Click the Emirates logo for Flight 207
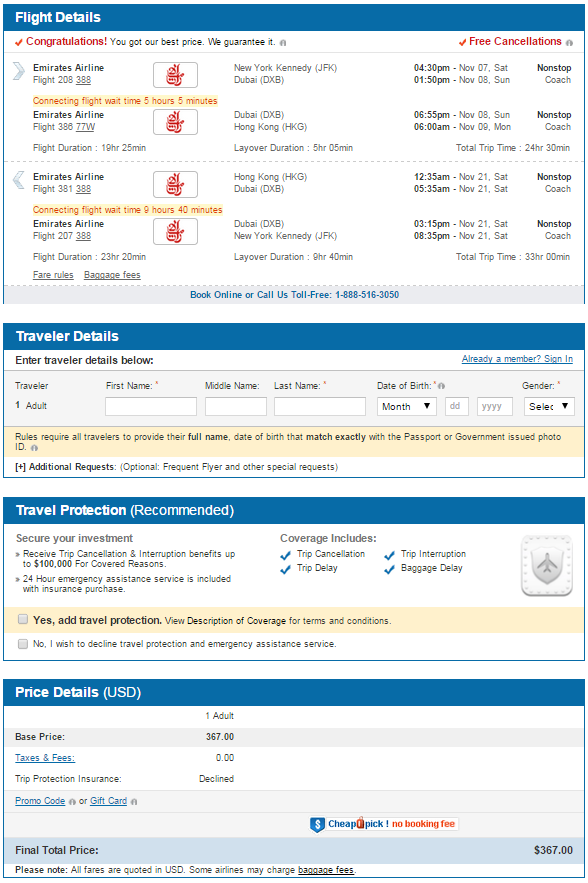 [x=175, y=231]
